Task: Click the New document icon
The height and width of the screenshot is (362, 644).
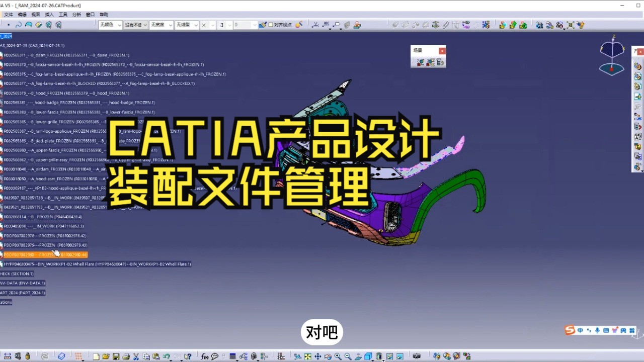Action: point(96,356)
